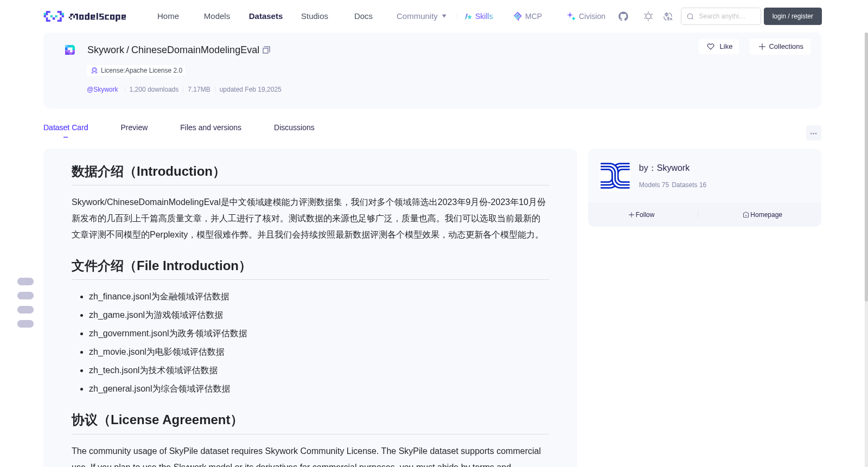Image resolution: width=868 pixels, height=467 pixels.
Task: Copy dataset name using the copy icon
Action: coord(266,50)
